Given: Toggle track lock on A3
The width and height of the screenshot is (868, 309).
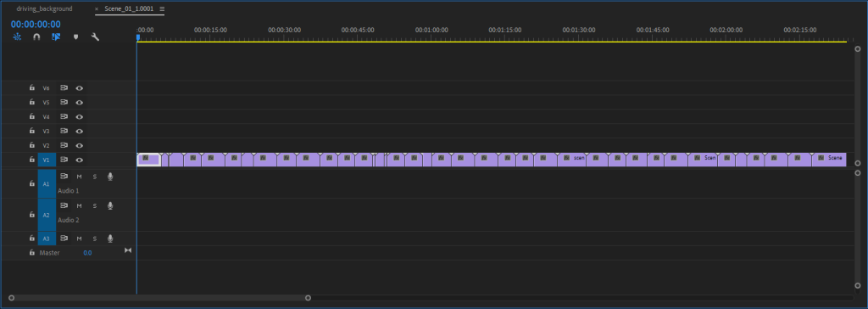Looking at the screenshot, I should pyautogui.click(x=32, y=239).
